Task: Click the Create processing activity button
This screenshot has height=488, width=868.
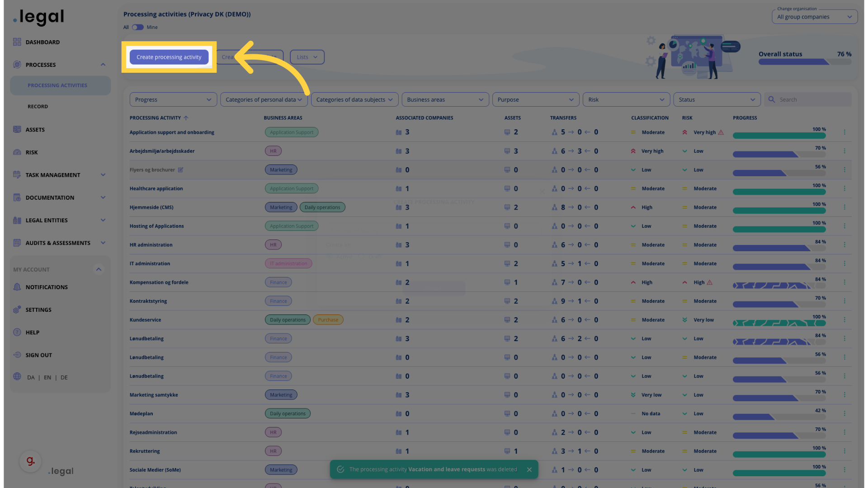Action: tap(169, 56)
